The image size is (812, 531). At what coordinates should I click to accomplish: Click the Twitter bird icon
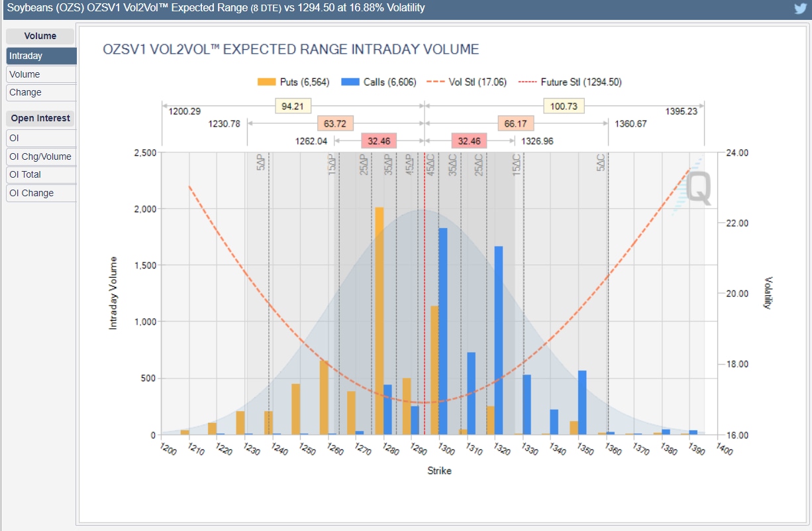[x=800, y=8]
